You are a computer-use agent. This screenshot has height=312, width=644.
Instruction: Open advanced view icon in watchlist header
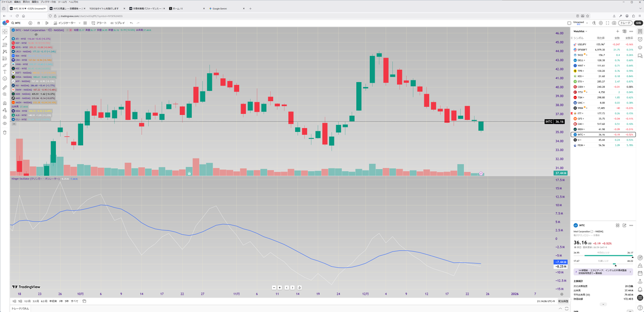624,31
